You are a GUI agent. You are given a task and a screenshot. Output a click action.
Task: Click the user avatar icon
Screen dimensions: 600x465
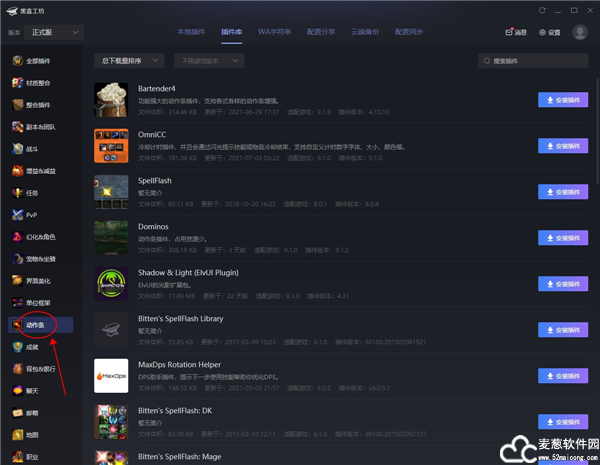(x=580, y=32)
